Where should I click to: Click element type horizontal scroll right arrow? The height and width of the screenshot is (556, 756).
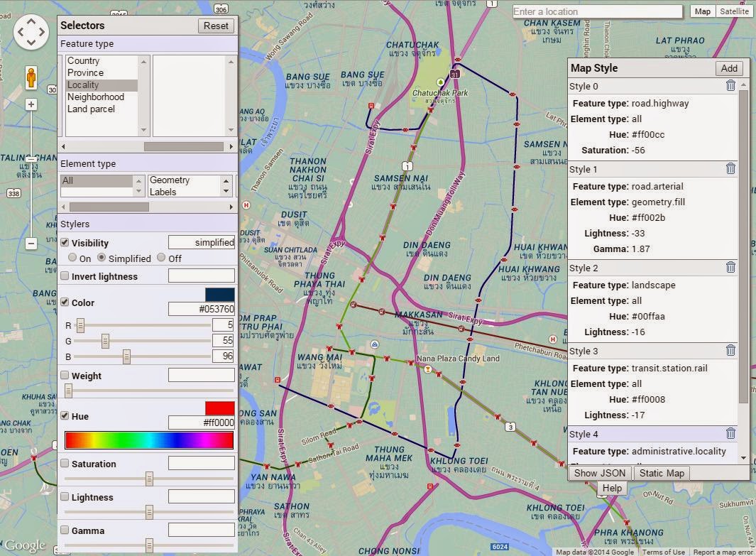(231, 207)
